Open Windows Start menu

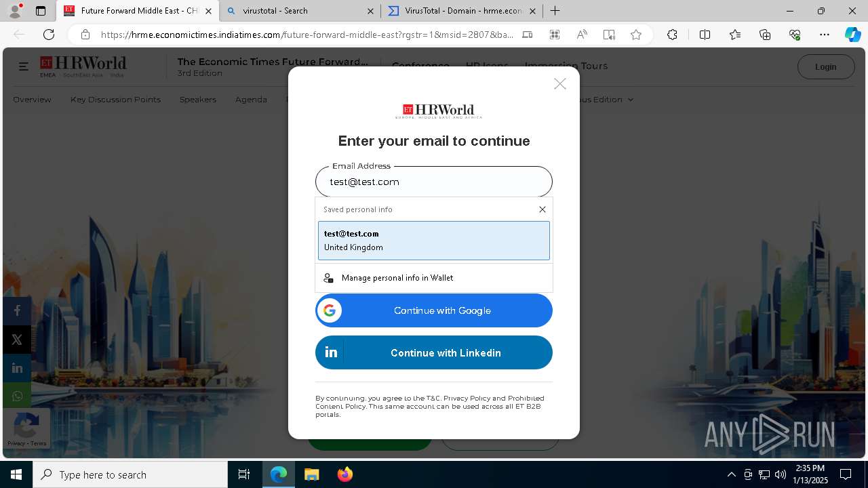(16, 474)
